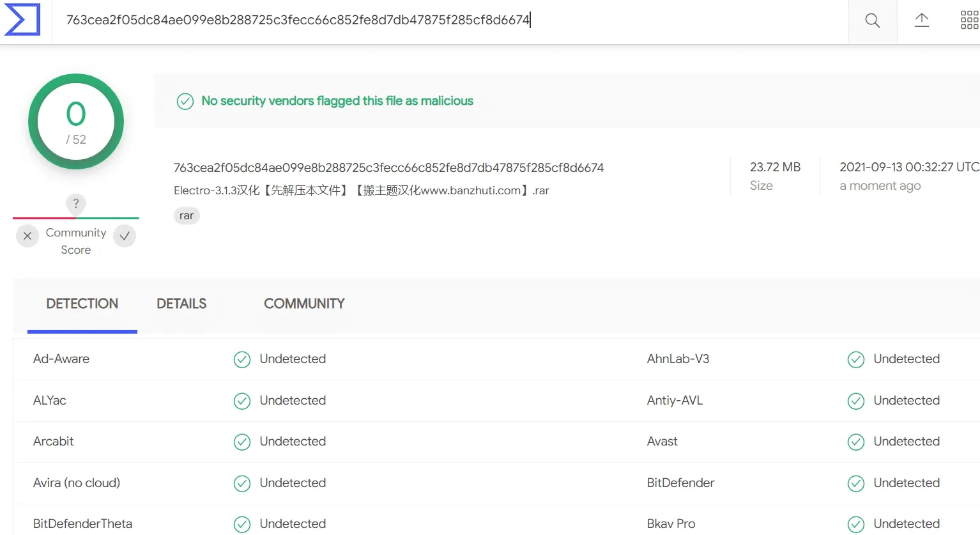Click the red-green community score bar
This screenshot has height=535, width=980.
[x=76, y=219]
